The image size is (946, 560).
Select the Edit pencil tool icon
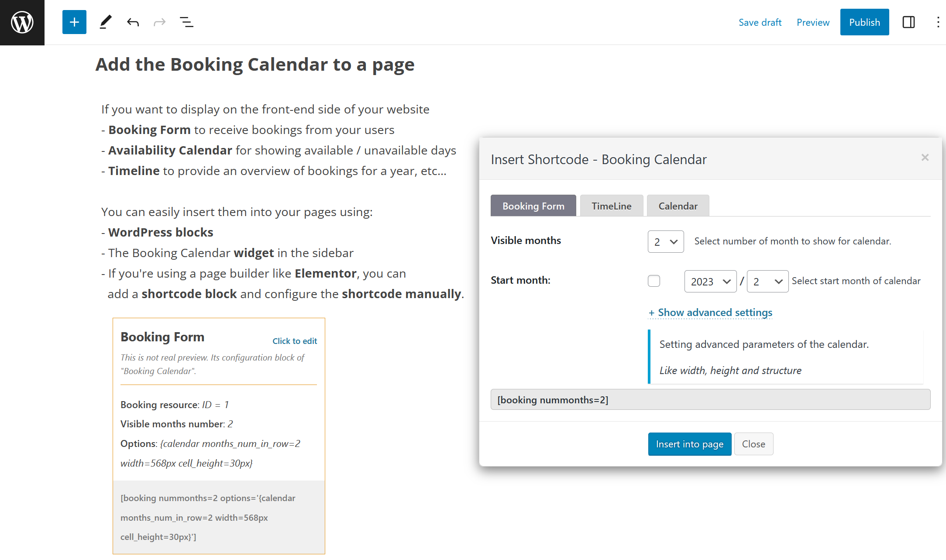(x=105, y=21)
